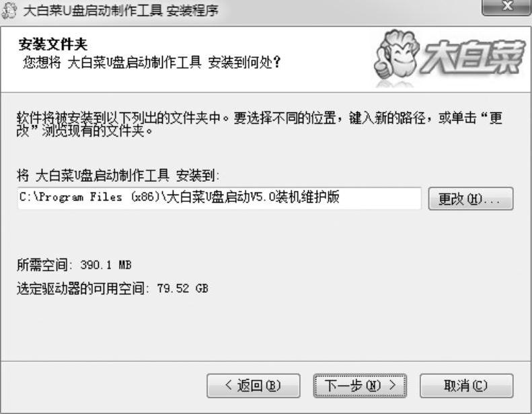Cancel the installation with 取消(C)
Screen dimensions: 532x414
pyautogui.click(x=467, y=386)
